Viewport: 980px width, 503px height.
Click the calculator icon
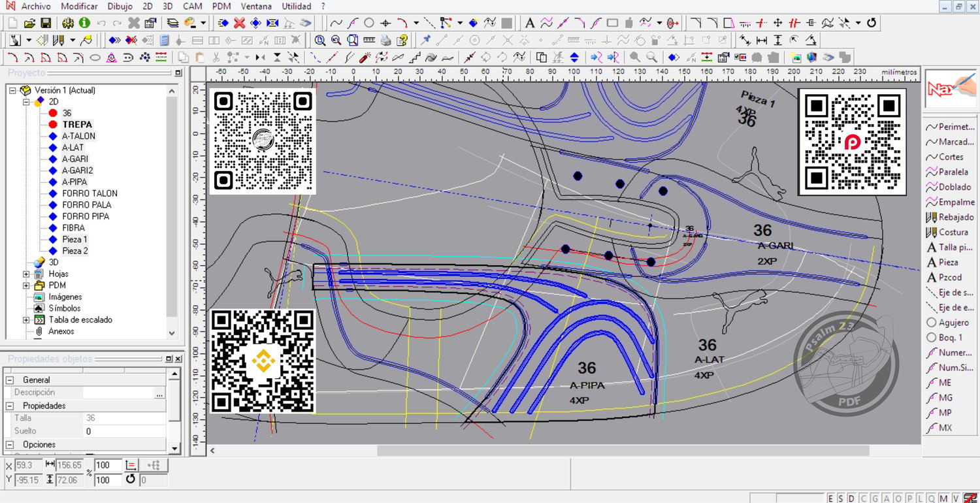pyautogui.click(x=164, y=40)
